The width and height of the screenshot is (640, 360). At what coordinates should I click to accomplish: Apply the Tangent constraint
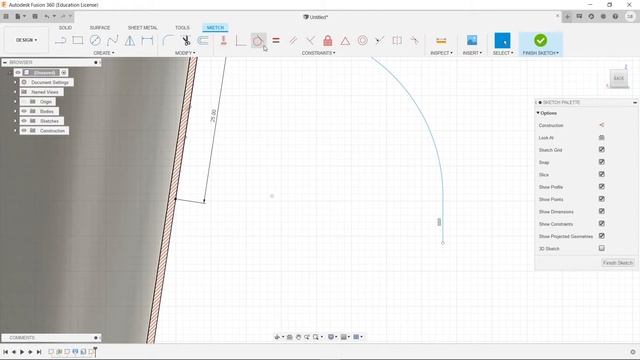[258, 40]
